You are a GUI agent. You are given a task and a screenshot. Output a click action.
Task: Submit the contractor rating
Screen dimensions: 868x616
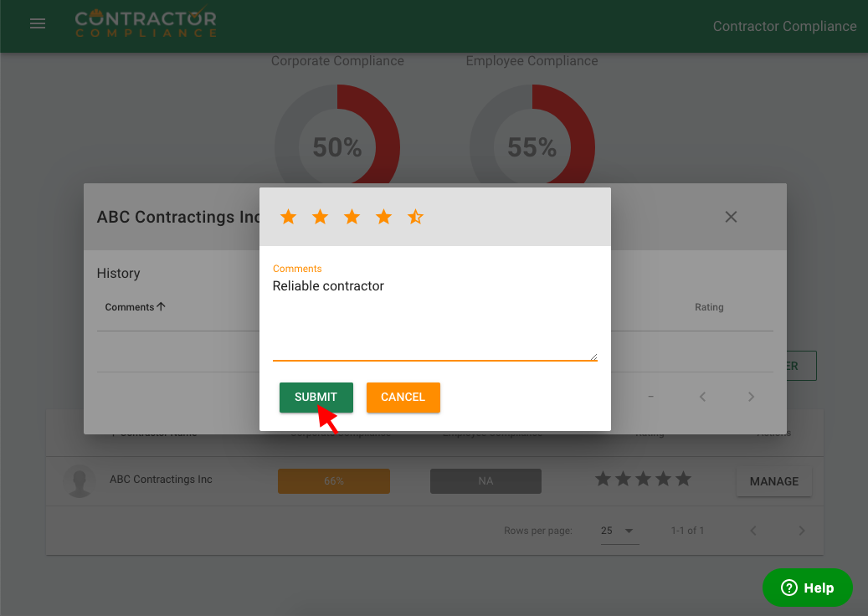pos(316,398)
